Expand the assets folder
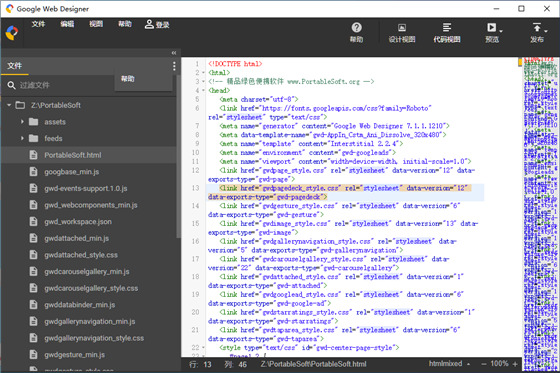 22,122
